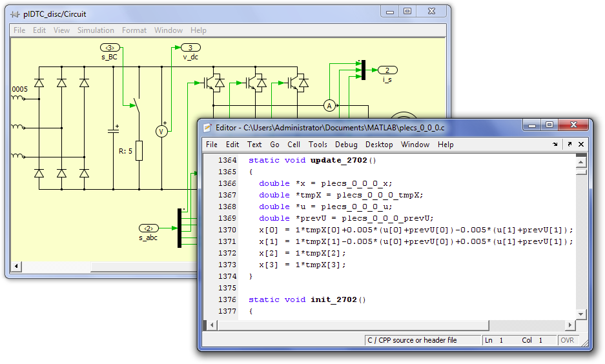The image size is (605, 364).
Task: Toggle the OVR overwrite mode indicator
Action: click(567, 340)
